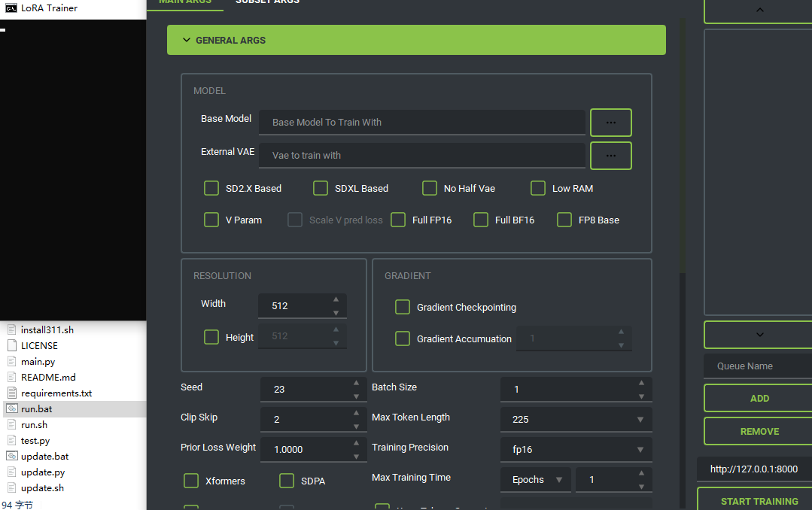
Task: Decrease the Seed value with down arrow
Action: [x=356, y=396]
